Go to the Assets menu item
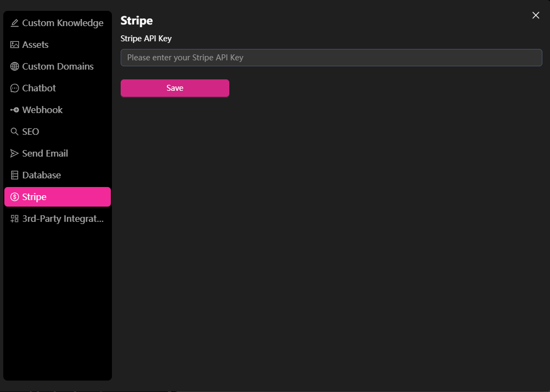This screenshot has height=392, width=550. point(35,45)
